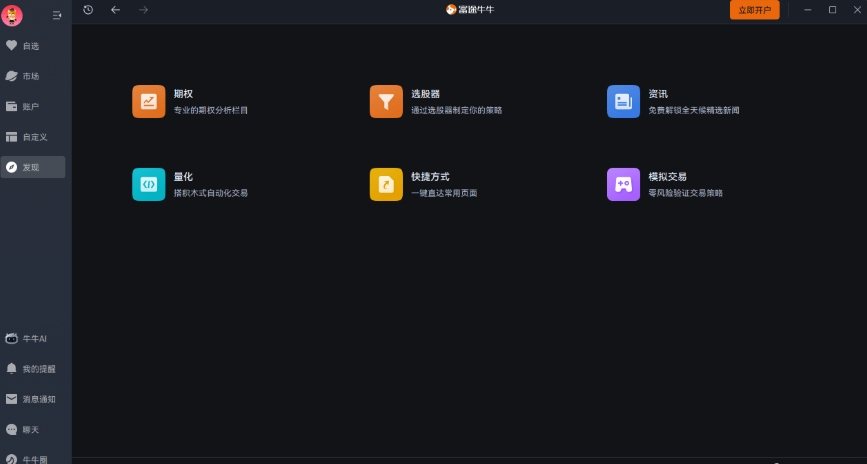867x464 pixels.
Task: Open the history clock icon in the title bar
Action: [88, 10]
